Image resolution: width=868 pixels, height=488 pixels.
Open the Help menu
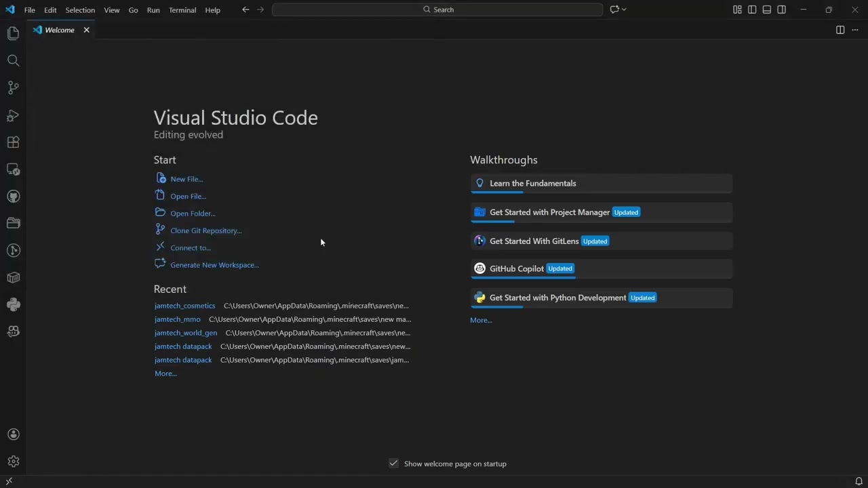[x=212, y=10]
